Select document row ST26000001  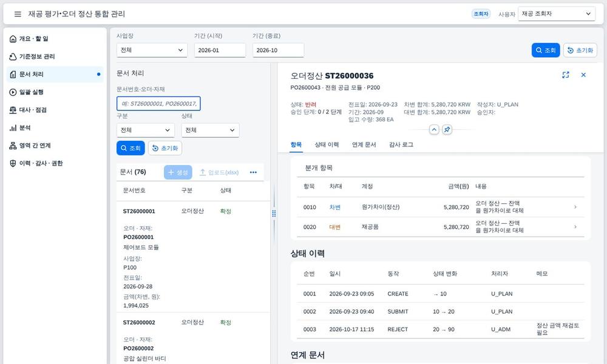pyautogui.click(x=193, y=257)
